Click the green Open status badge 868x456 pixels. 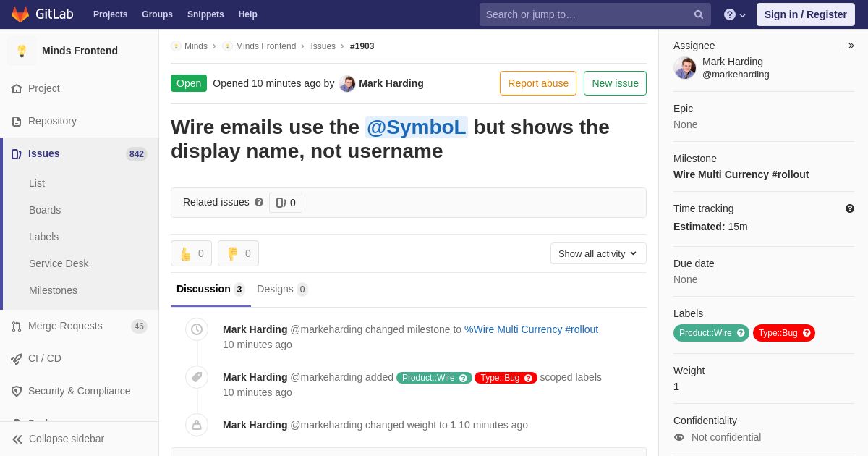point(189,83)
